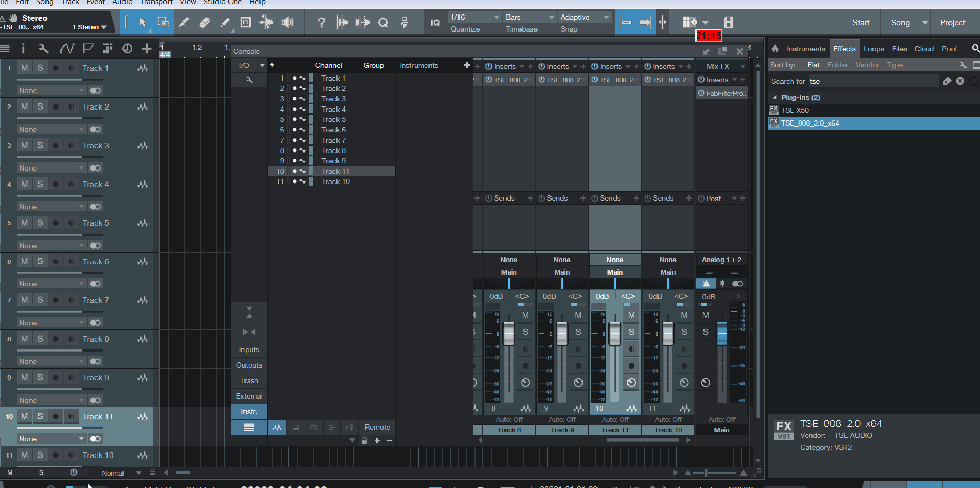Activate the Mute tool
Viewport: 980px width, 488px height.
[x=246, y=22]
